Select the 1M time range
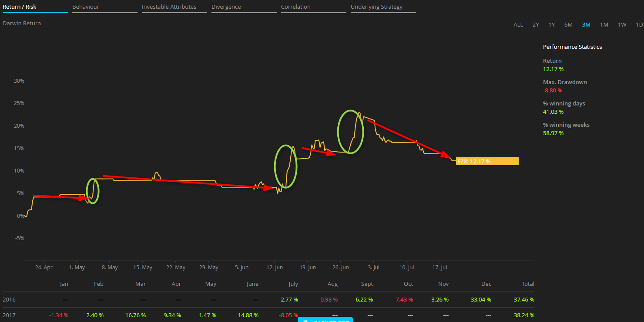Image resolution: width=644 pixels, height=322 pixels. tap(604, 24)
